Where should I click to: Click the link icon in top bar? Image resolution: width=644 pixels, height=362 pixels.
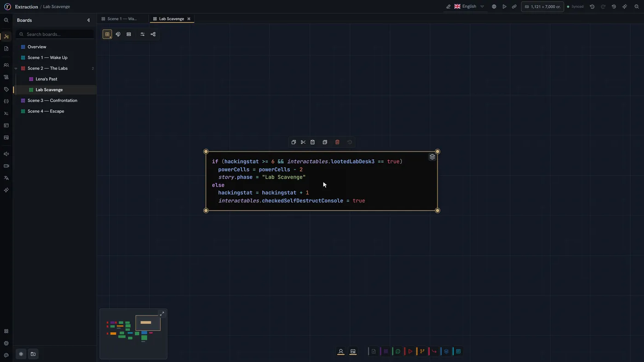pos(514,7)
